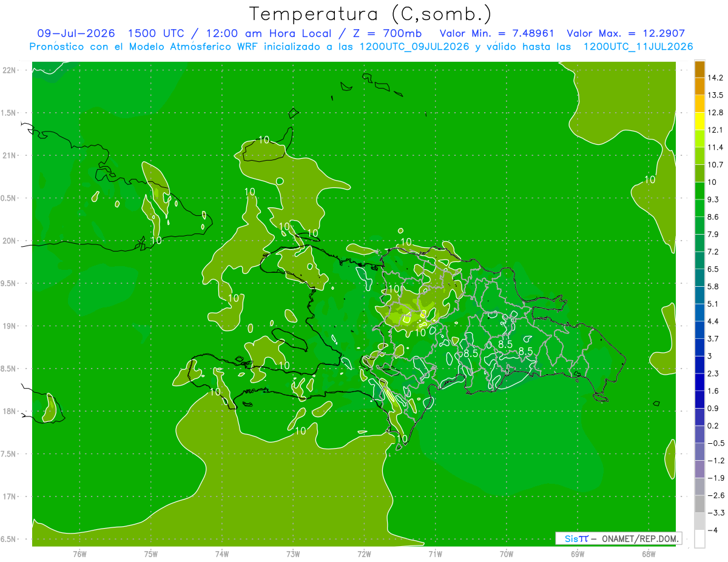Select the "6.5" colorbar value
This screenshot has width=728, height=562.
pos(713,269)
